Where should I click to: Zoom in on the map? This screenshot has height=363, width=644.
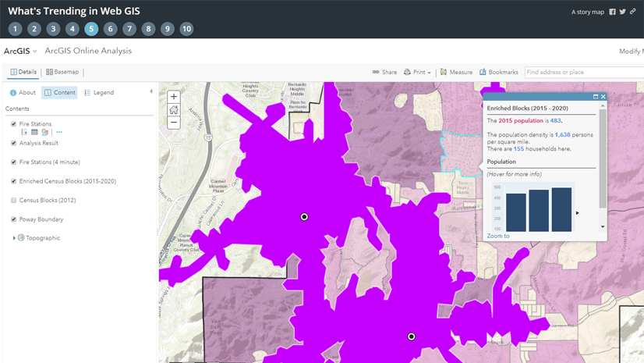174,97
